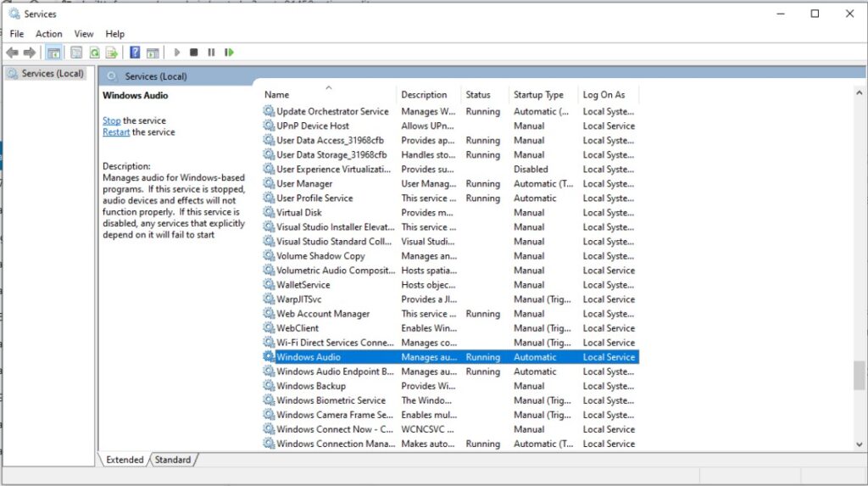Click the Forward arrow toolbar icon

click(30, 53)
